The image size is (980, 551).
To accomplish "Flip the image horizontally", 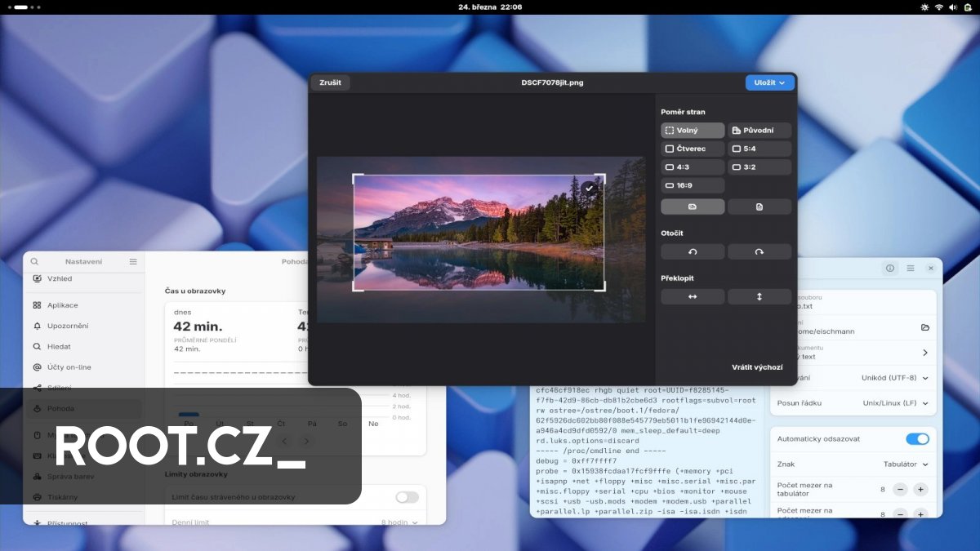I will point(693,295).
